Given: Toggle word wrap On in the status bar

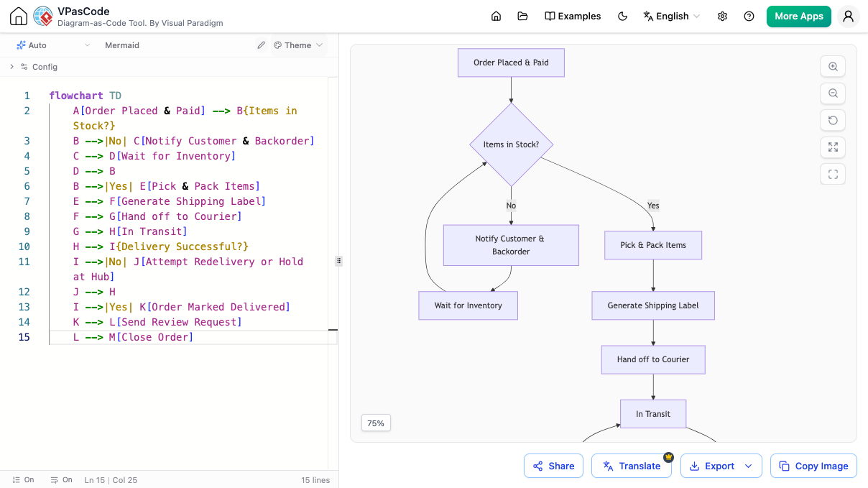Looking at the screenshot, I should (61, 479).
